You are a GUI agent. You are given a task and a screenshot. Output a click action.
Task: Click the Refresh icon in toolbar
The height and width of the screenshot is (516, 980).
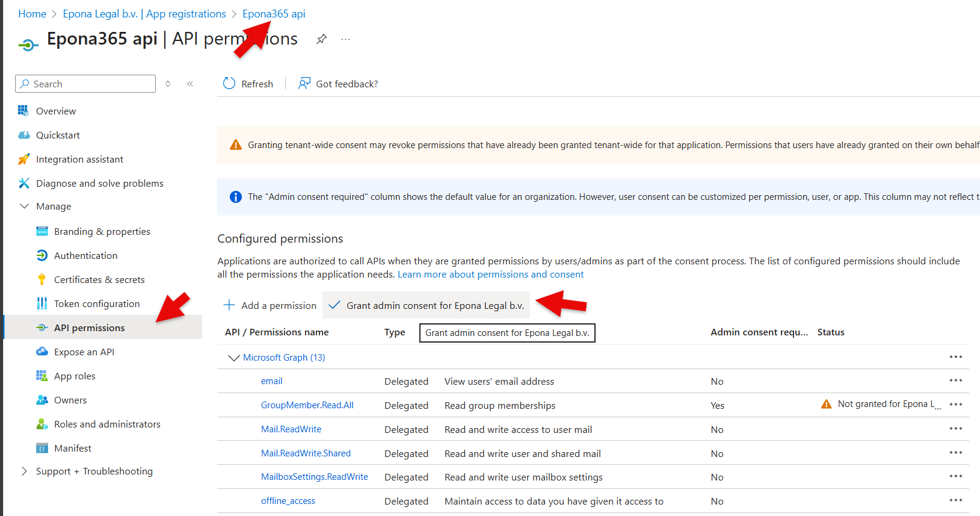click(229, 84)
